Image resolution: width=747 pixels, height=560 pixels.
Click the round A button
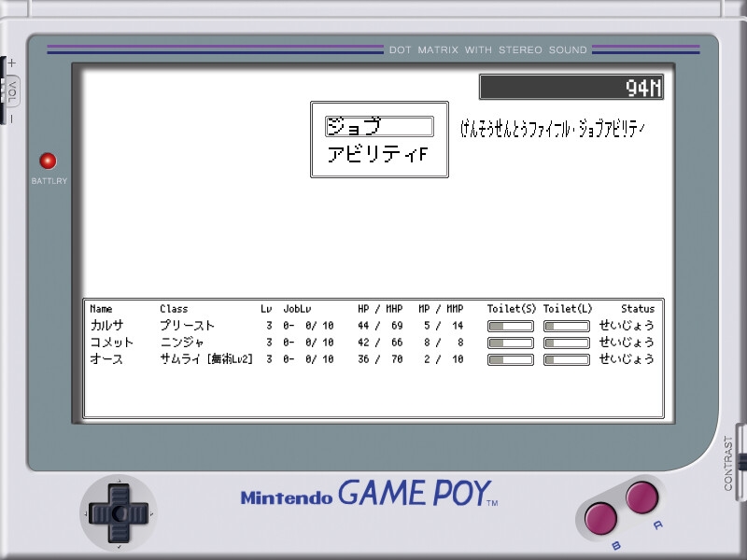tap(641, 497)
